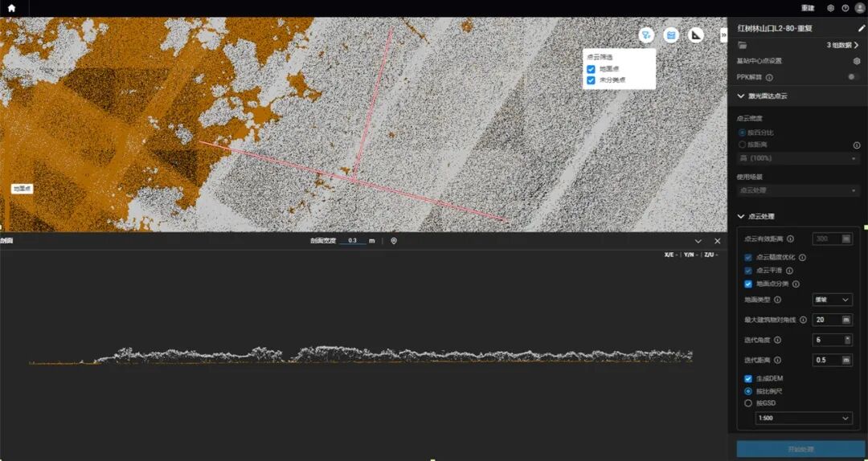Toggle the 生成DEM checkbox
Screen dimensions: 868x461
click(748, 378)
